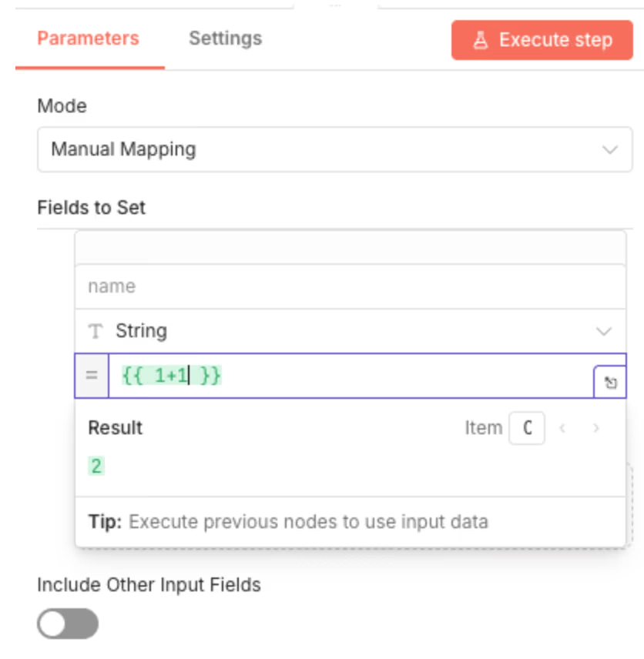Screen dimensions: 644x659
Task: Click the T text-type icon beside String
Action: [96, 332]
